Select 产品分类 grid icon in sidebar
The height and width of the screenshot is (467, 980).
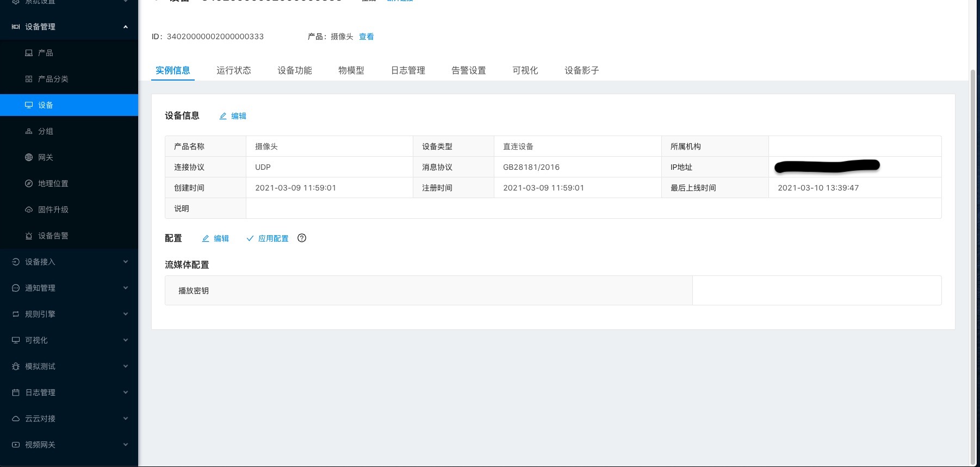tap(29, 79)
